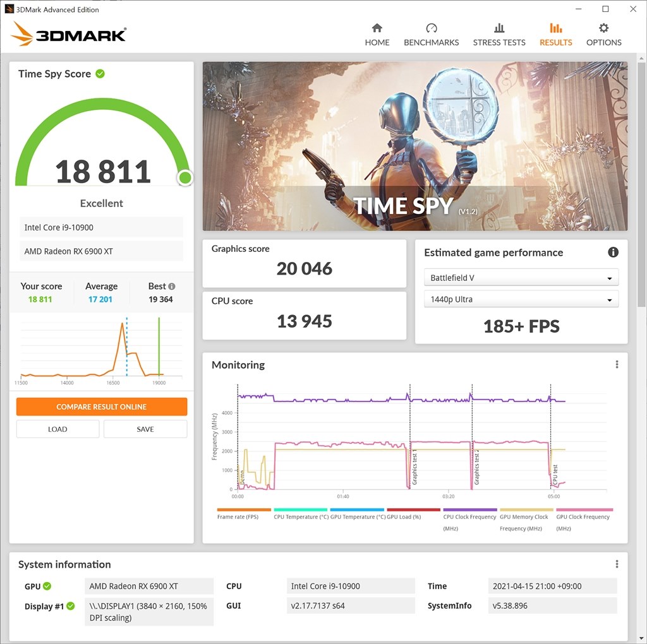This screenshot has height=644, width=647.
Task: Open the Options gear icon
Action: tap(603, 28)
